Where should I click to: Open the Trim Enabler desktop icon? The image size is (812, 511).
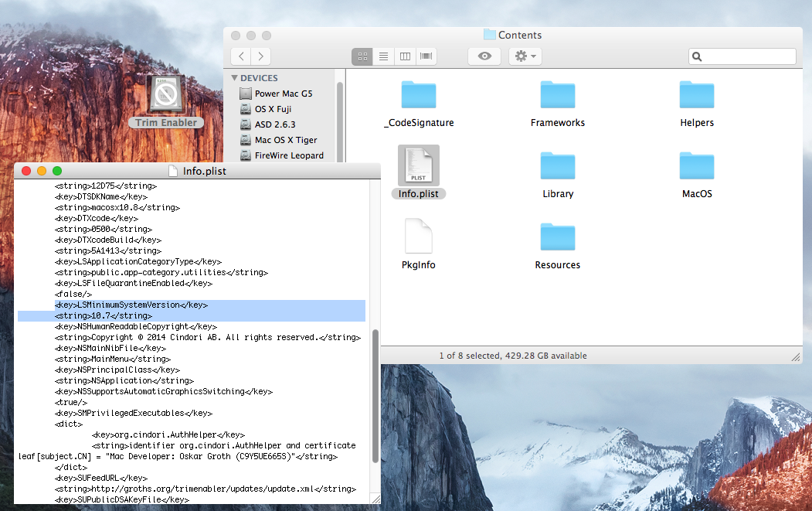[166, 94]
